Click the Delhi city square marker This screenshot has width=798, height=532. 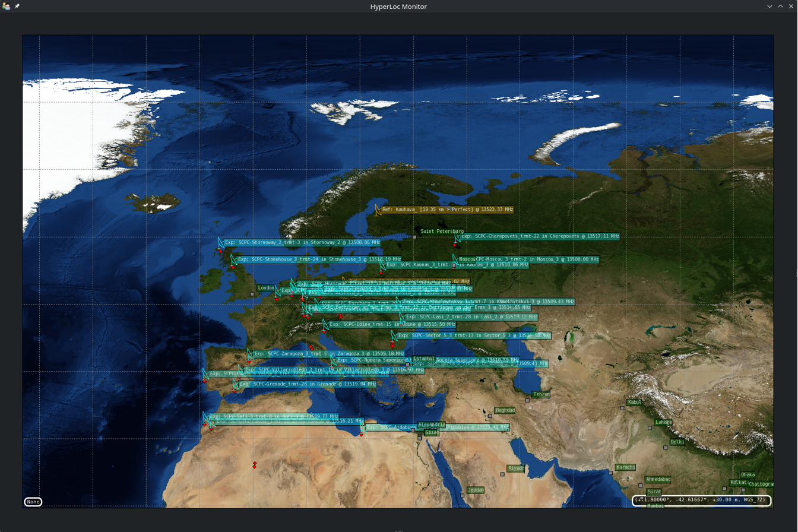(665, 447)
